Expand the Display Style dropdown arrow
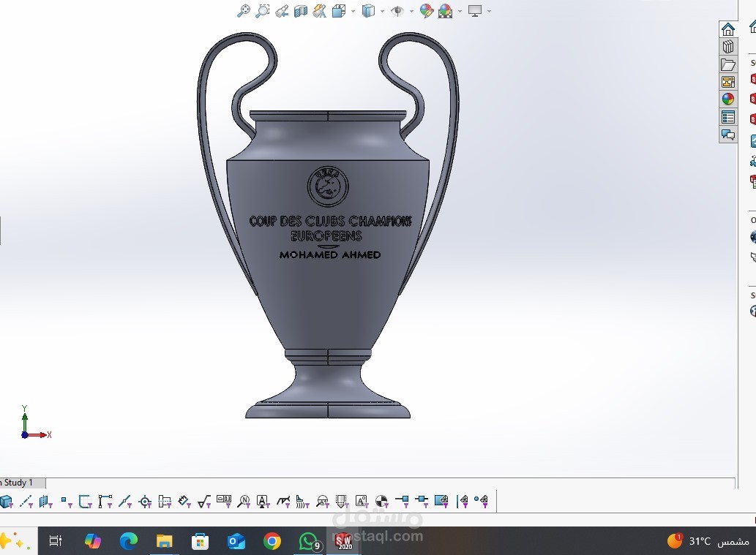This screenshot has height=555, width=756. [382, 11]
